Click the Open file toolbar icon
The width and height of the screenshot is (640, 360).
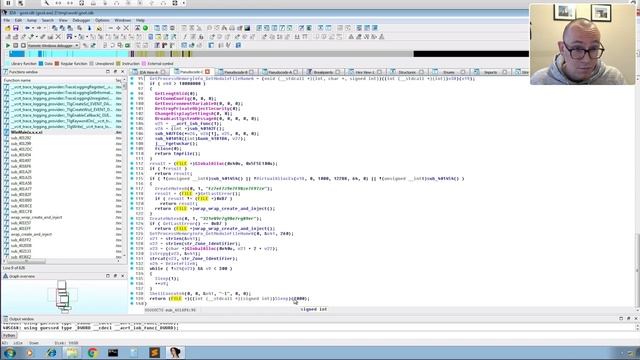coord(7,28)
